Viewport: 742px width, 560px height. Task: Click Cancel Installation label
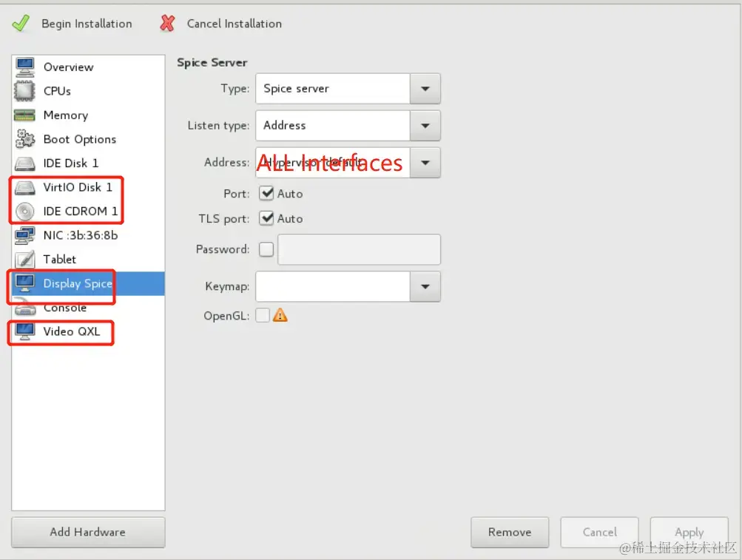pyautogui.click(x=235, y=24)
